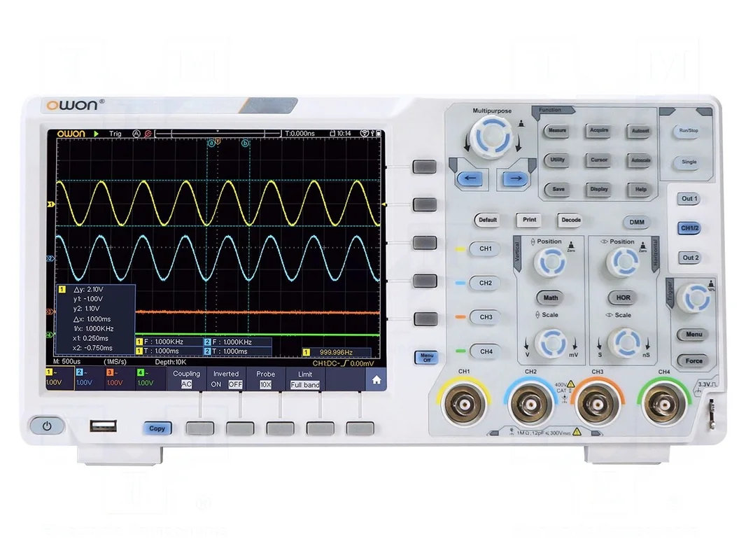This screenshot has height=560, width=746.
Task: Click the Print button
Action: 529,220
